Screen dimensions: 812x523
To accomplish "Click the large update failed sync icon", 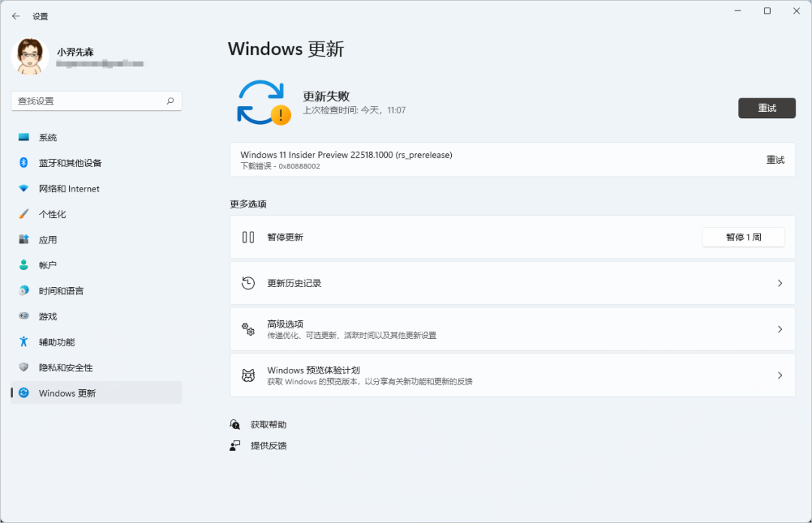I will 263,102.
